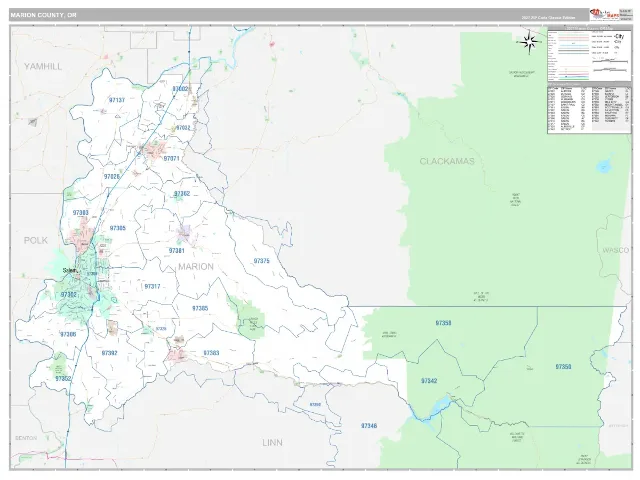This screenshot has width=640, height=480.
Task: Click ZIP code label 97392
Action: click(109, 353)
